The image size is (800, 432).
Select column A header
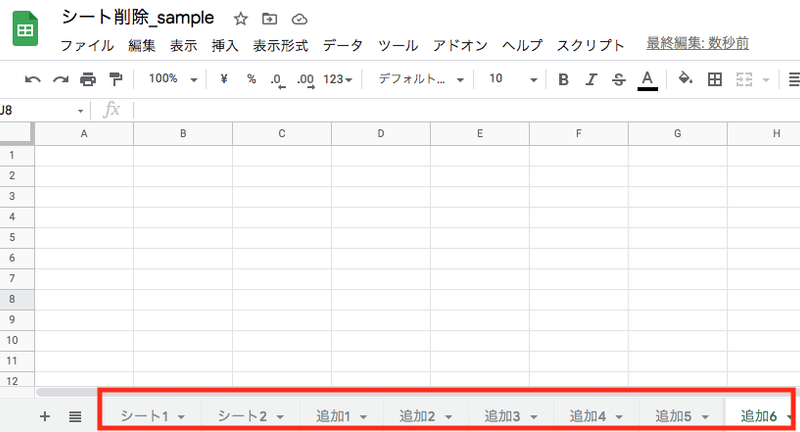coord(84,134)
